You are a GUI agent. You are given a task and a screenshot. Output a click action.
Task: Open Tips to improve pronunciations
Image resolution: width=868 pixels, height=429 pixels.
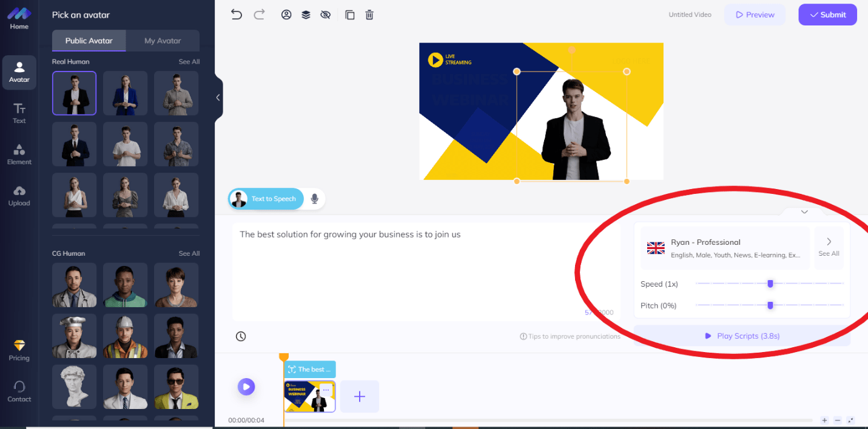point(570,336)
